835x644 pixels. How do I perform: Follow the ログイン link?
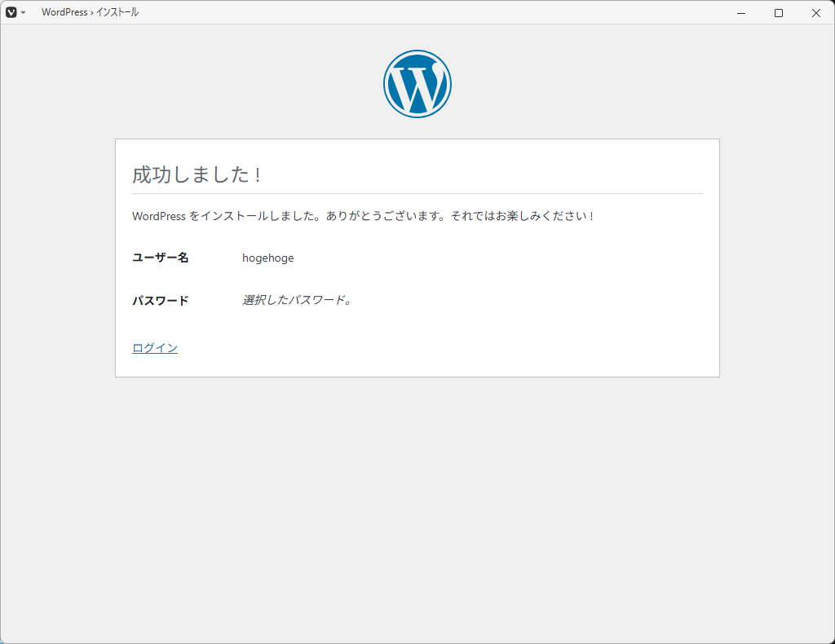155,348
